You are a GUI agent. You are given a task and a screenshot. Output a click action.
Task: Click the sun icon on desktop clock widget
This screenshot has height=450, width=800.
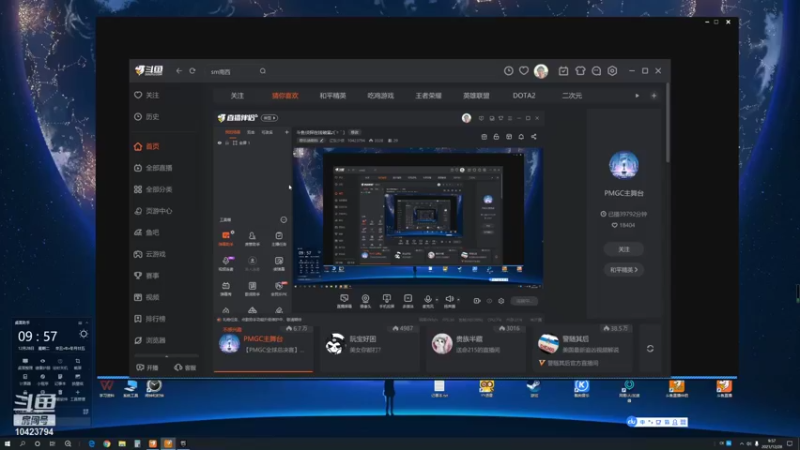(84, 334)
